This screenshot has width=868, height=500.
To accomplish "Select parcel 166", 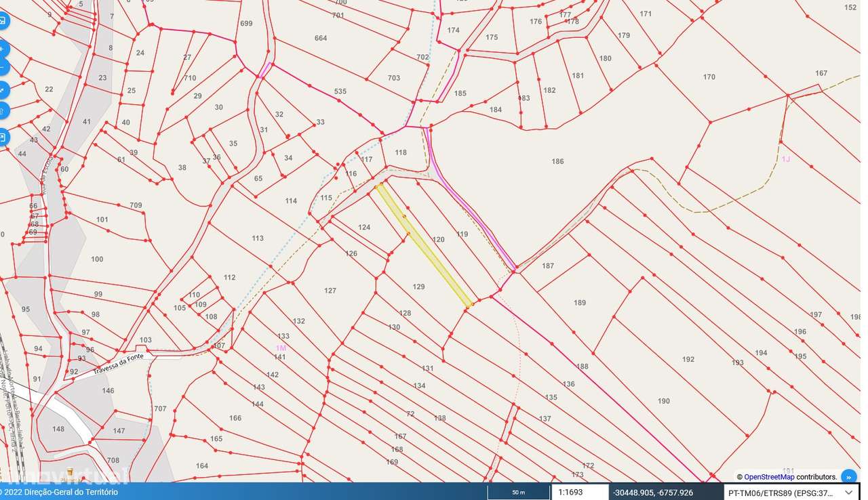I will click(x=235, y=418).
